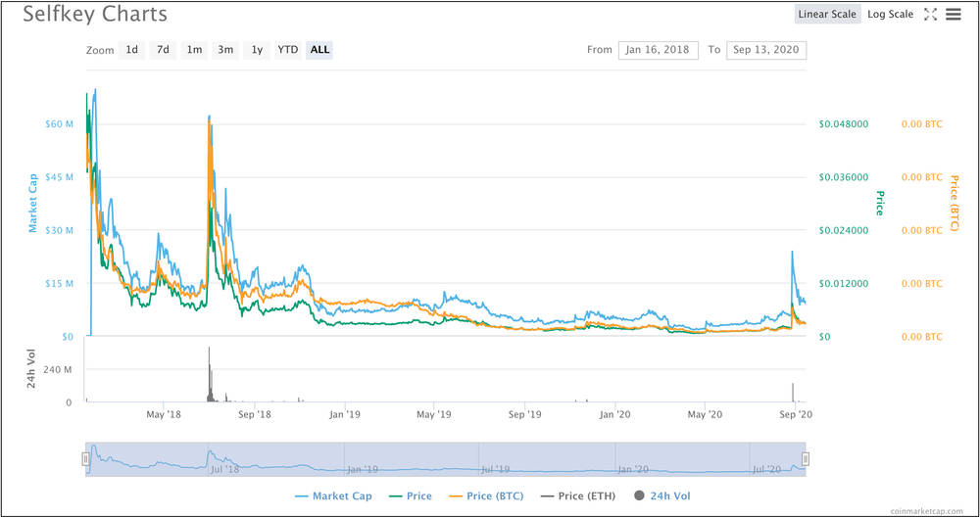Click the $0.012000 price axis label
The height and width of the screenshot is (518, 980).
coord(843,283)
